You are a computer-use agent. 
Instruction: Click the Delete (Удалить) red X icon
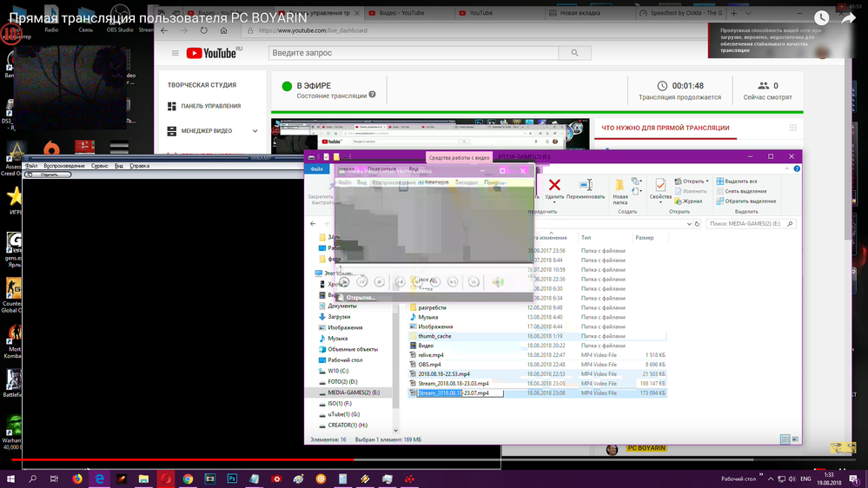(554, 185)
